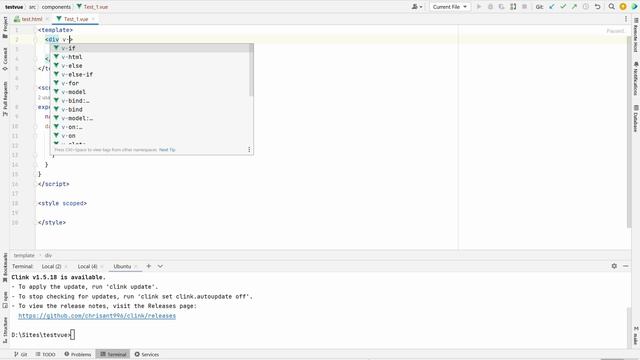The width and height of the screenshot is (640, 360).
Task: Open the Bookmarks tool window
Action: (x=5, y=267)
